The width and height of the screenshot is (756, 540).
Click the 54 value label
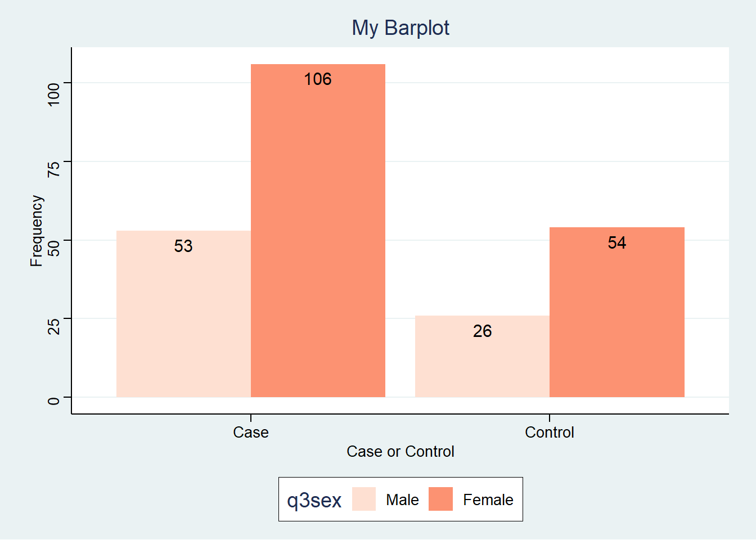tap(617, 243)
